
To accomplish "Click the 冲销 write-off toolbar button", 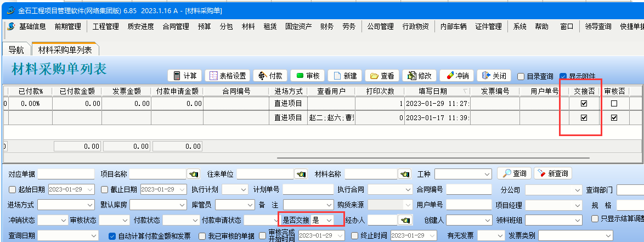I will [x=457, y=76].
